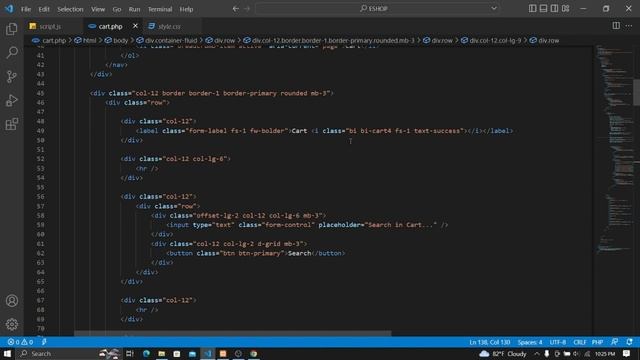The width and height of the screenshot is (640, 360).
Task: Show errors and warnings in status bar
Action: (x=20, y=342)
